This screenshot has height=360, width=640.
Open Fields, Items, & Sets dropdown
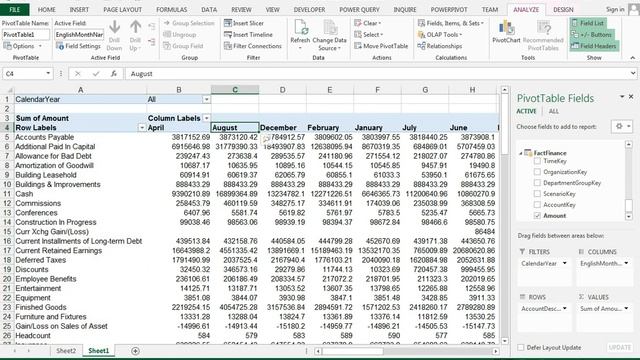451,23
